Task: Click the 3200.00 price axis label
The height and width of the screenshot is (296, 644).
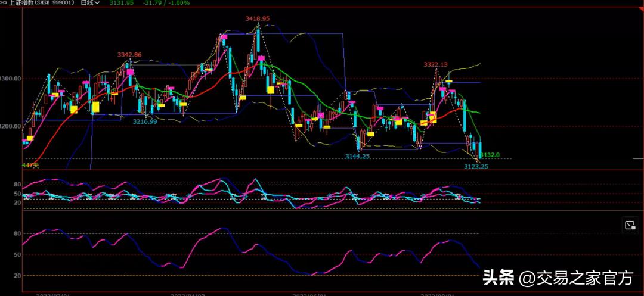Action: 11,126
